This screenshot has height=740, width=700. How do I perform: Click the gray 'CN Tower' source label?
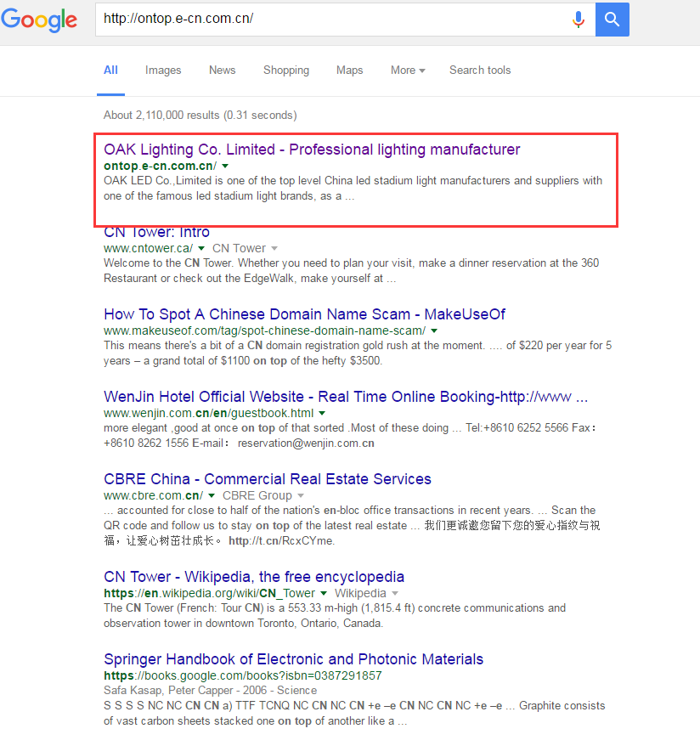click(240, 248)
